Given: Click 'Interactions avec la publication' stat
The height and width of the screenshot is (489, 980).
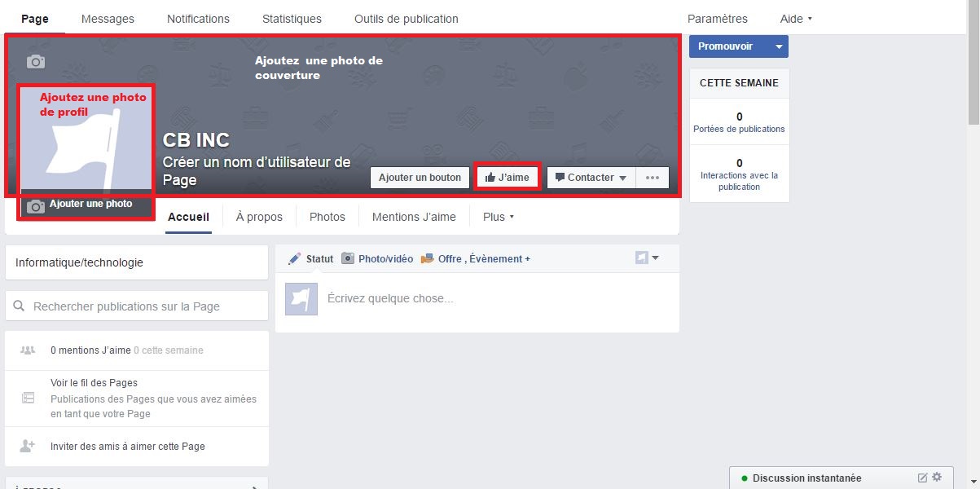Looking at the screenshot, I should [739, 174].
